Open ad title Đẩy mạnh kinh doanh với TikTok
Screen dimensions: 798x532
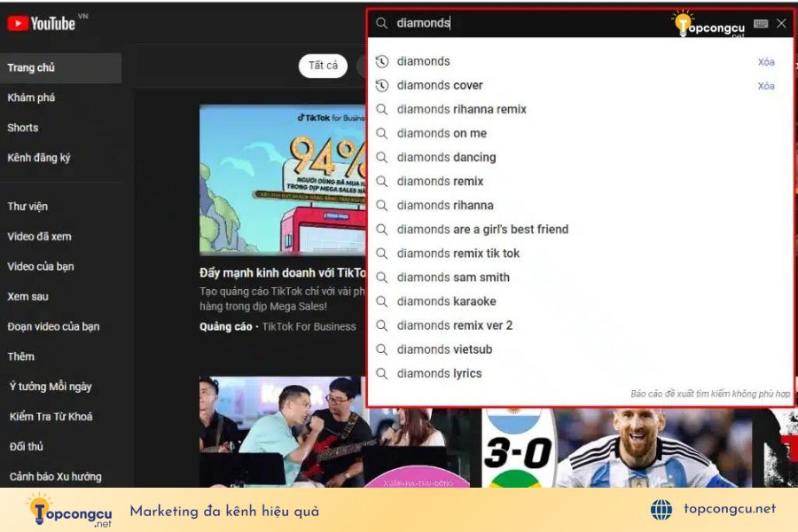click(283, 273)
